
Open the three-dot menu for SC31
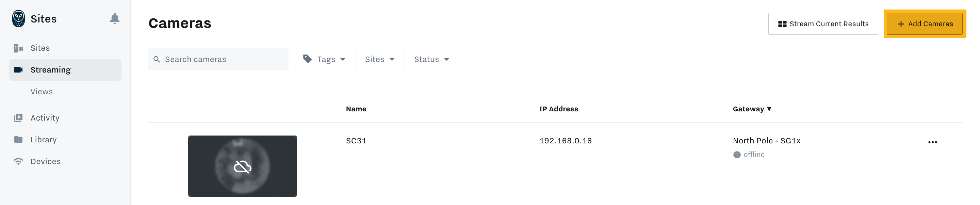(932, 142)
